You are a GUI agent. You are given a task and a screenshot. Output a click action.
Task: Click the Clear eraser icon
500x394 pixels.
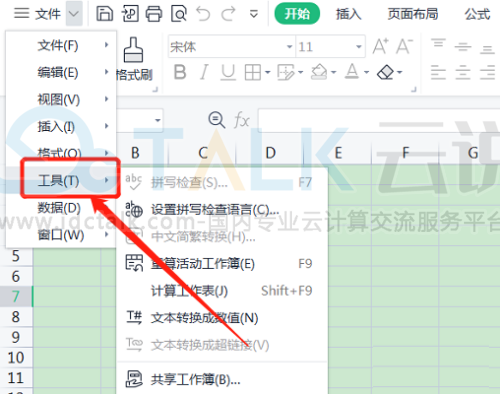pyautogui.click(x=385, y=72)
